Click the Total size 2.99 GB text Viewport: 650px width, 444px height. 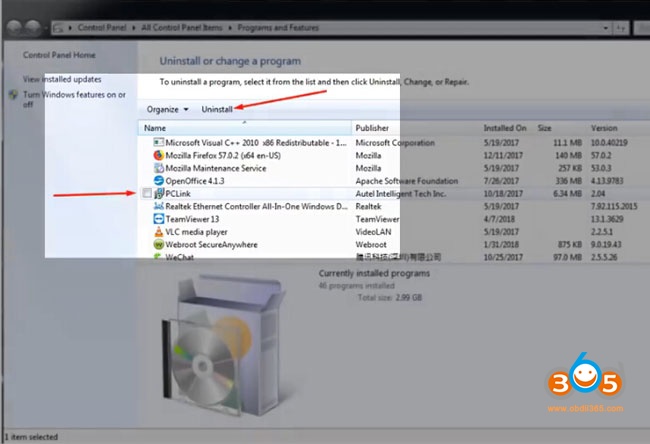point(390,298)
